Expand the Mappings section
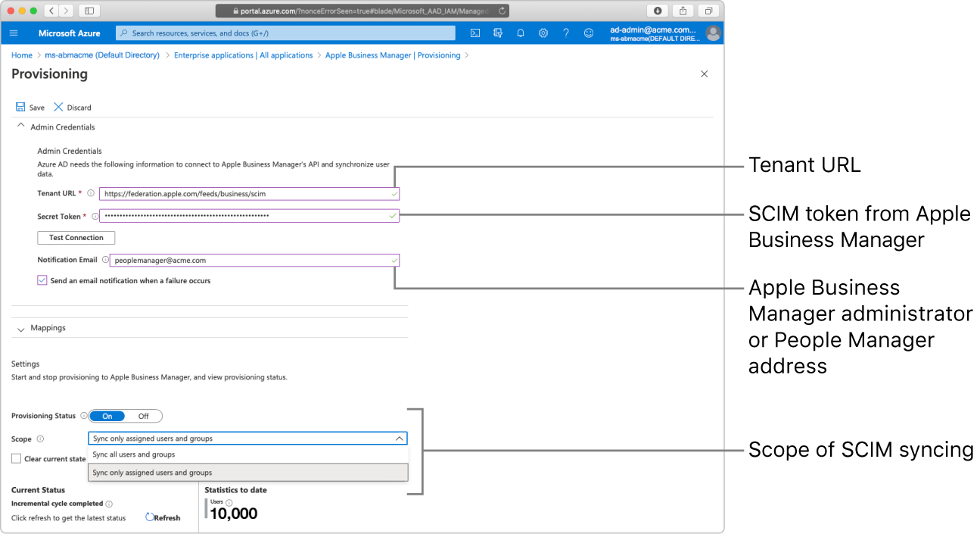Viewport: 980px width, 534px height. (21, 327)
